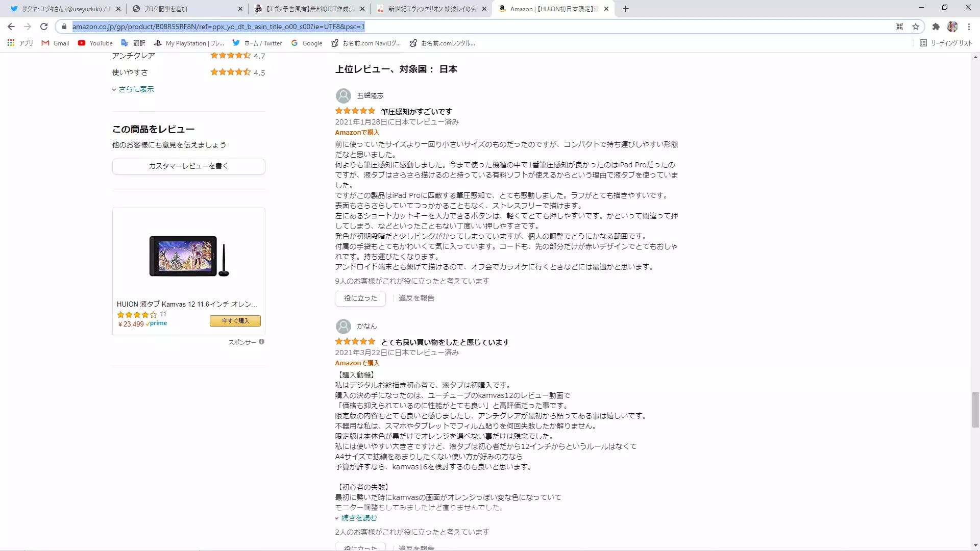The image size is (980, 551).
Task: Close the Twitter tab
Action: pyautogui.click(x=118, y=9)
